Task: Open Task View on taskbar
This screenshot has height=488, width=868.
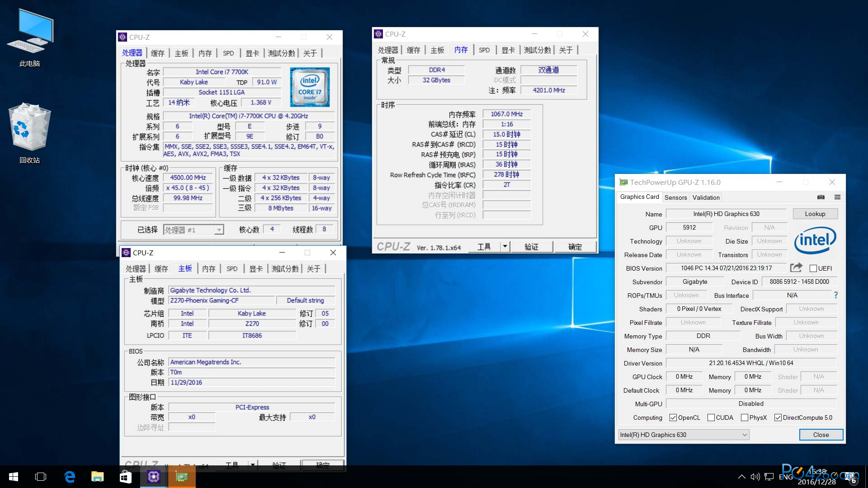Action: (41, 477)
